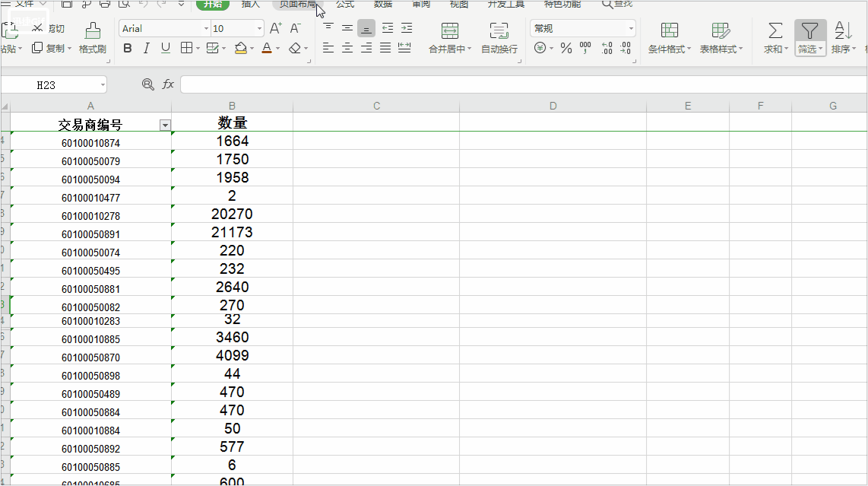Click the eraser clear icon

[295, 48]
